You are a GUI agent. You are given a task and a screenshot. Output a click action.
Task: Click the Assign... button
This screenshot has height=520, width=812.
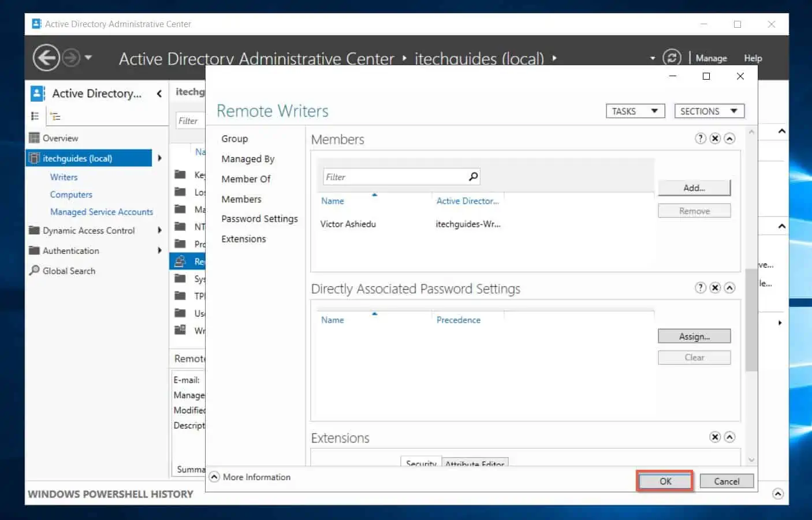694,336
